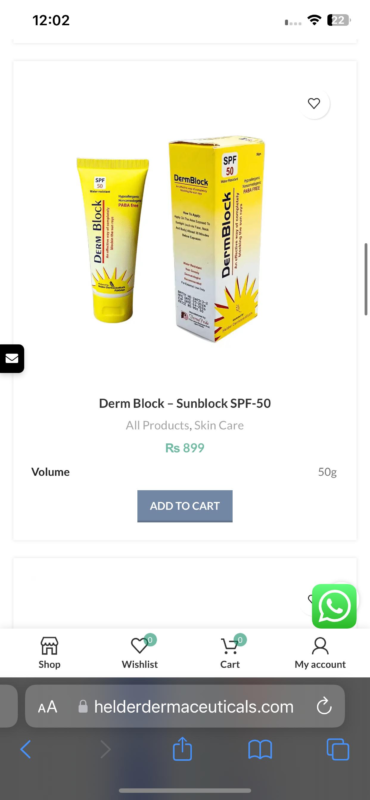Go to My account in the bottom bar
Viewport: 370px width, 800px height.
320,653
